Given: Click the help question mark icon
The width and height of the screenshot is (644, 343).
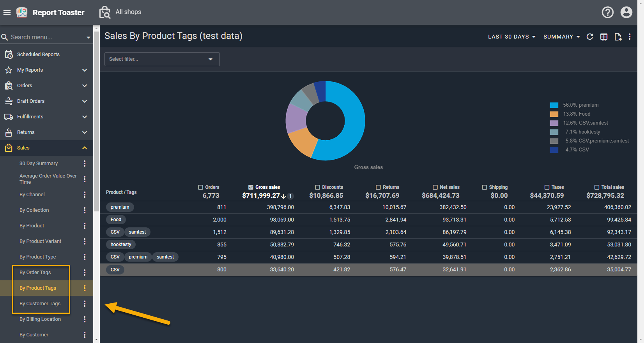Looking at the screenshot, I should [x=607, y=12].
